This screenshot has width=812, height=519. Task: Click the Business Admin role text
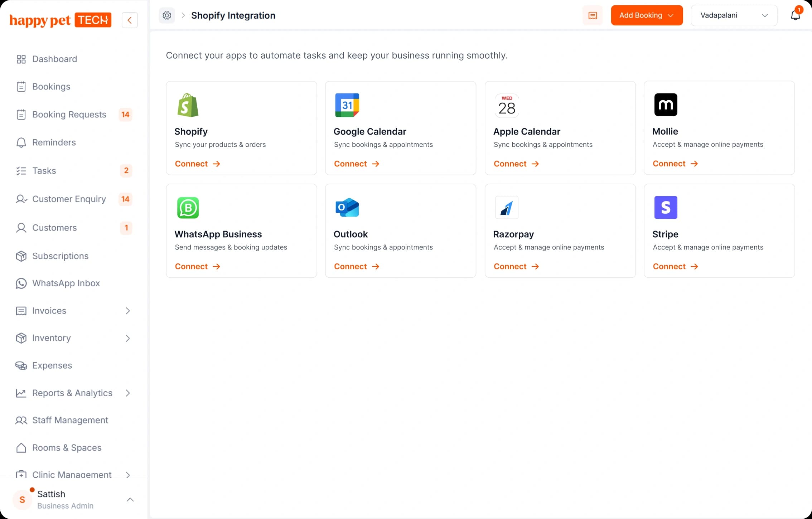tap(65, 506)
